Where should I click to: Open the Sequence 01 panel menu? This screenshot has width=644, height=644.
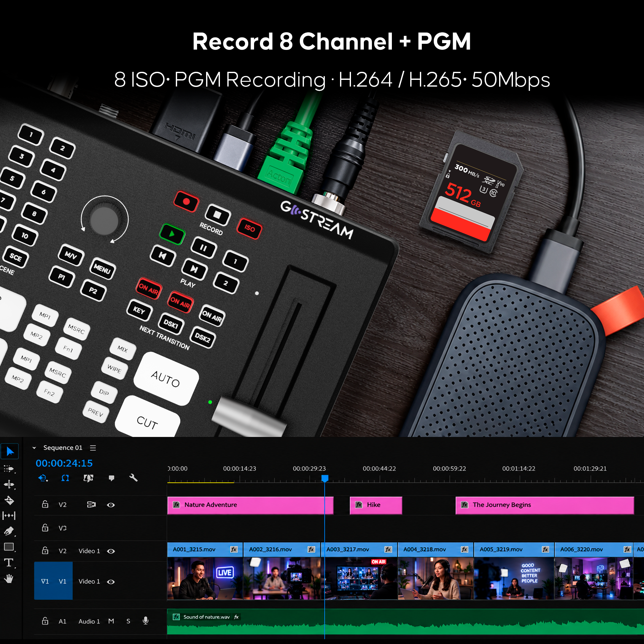[x=93, y=448]
